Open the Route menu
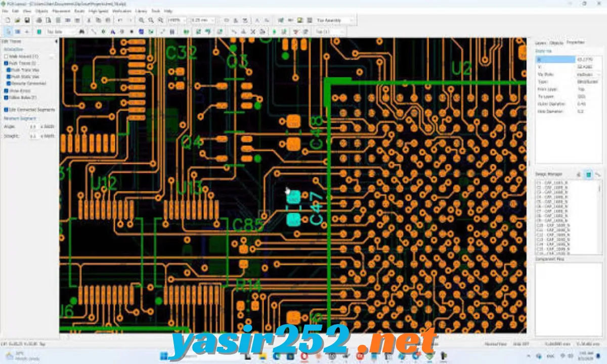The width and height of the screenshot is (607, 364). click(x=79, y=11)
